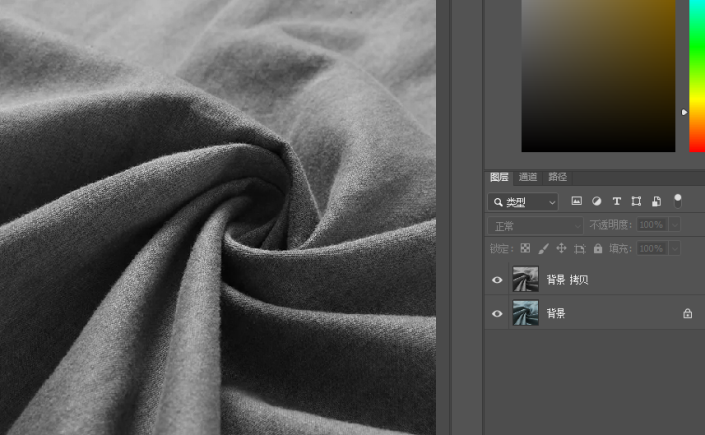Viewport: 705px width, 435px height.
Task: Open the 正常 blend mode dropdown
Action: pos(534,226)
